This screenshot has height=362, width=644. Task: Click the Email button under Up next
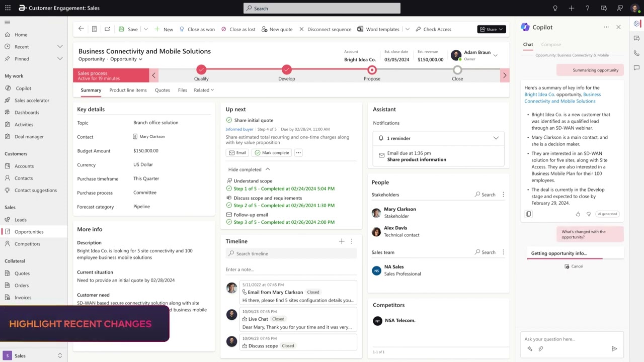(x=237, y=153)
